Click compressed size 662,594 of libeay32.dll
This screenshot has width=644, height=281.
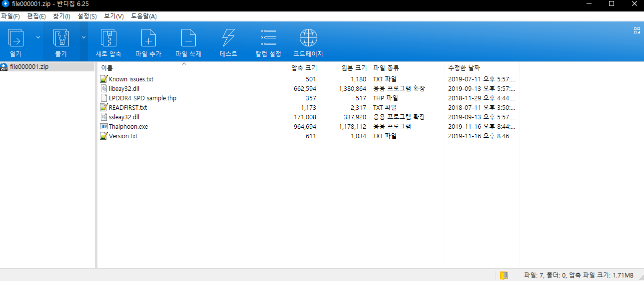305,88
